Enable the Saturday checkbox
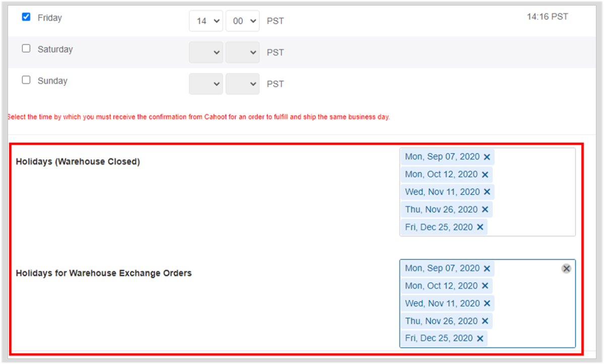The image size is (604, 364). pyautogui.click(x=26, y=48)
